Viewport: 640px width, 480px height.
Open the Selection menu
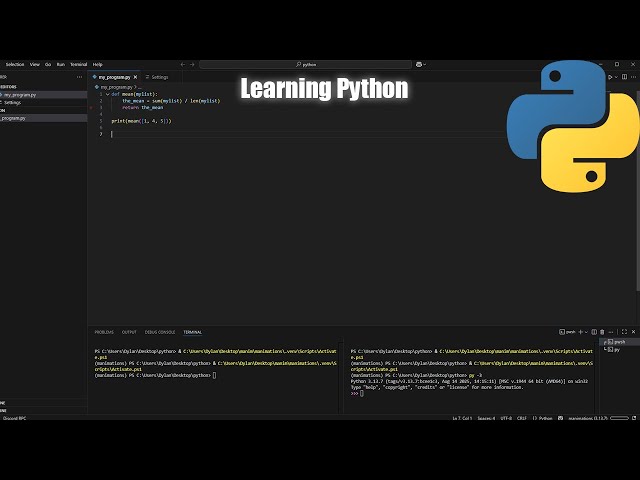15,64
